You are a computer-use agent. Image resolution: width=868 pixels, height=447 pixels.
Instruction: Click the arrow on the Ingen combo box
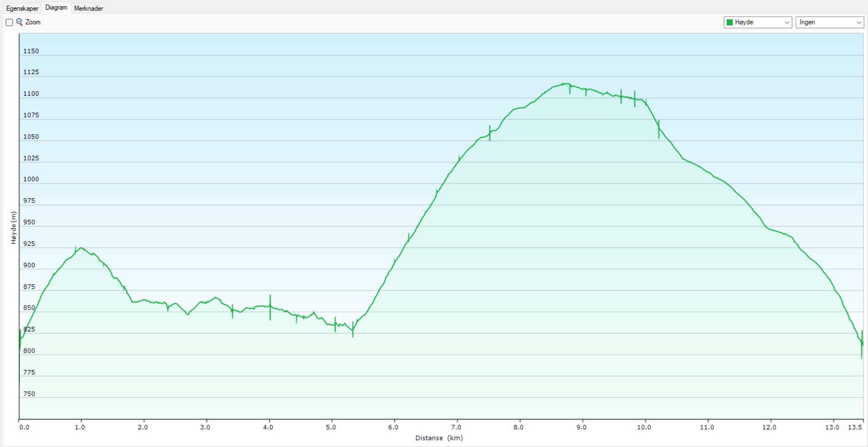tap(858, 22)
